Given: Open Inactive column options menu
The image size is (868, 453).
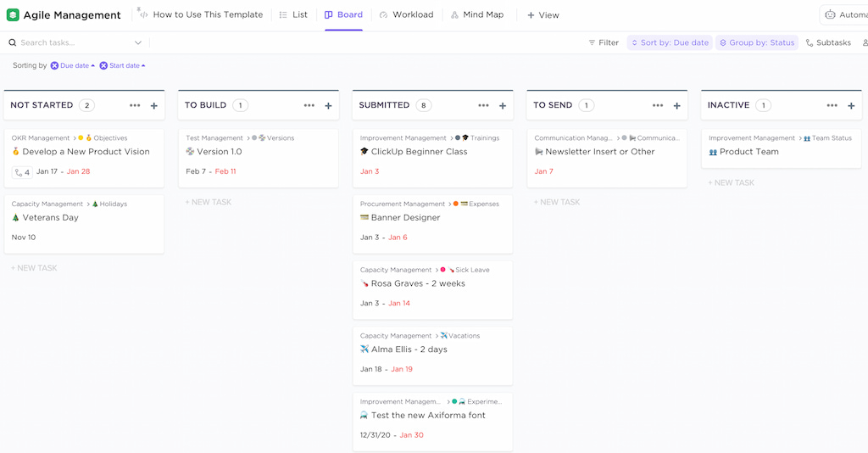Looking at the screenshot, I should tap(832, 105).
